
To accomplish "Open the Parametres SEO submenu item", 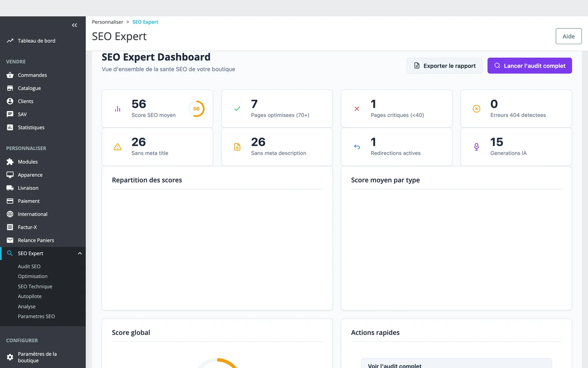I will coord(36,316).
